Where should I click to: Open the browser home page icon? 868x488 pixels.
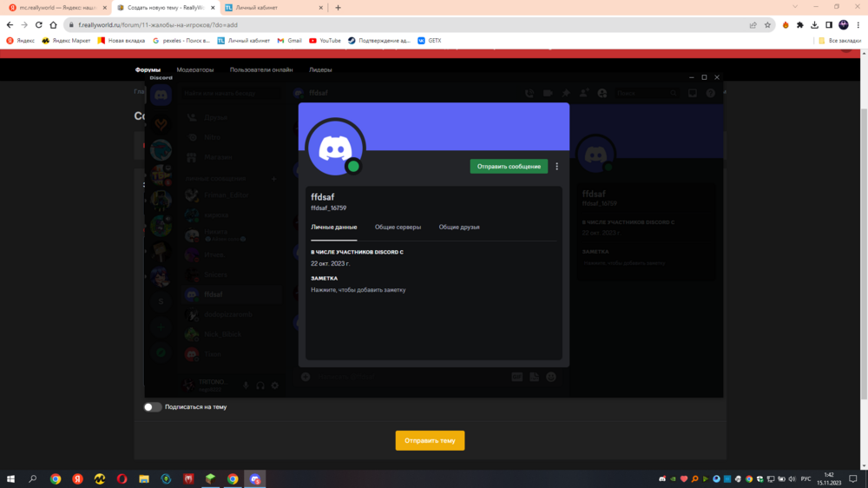(53, 25)
